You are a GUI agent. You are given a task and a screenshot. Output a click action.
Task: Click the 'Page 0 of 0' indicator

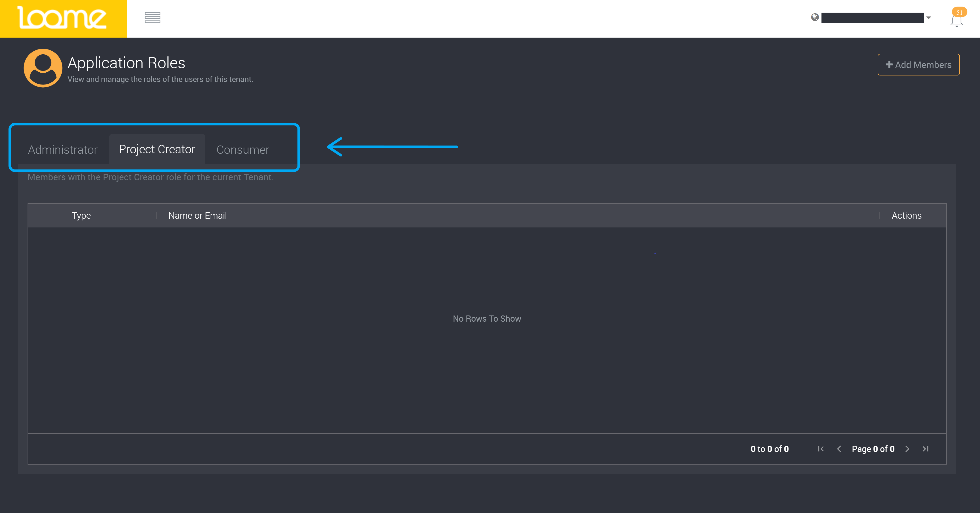873,449
